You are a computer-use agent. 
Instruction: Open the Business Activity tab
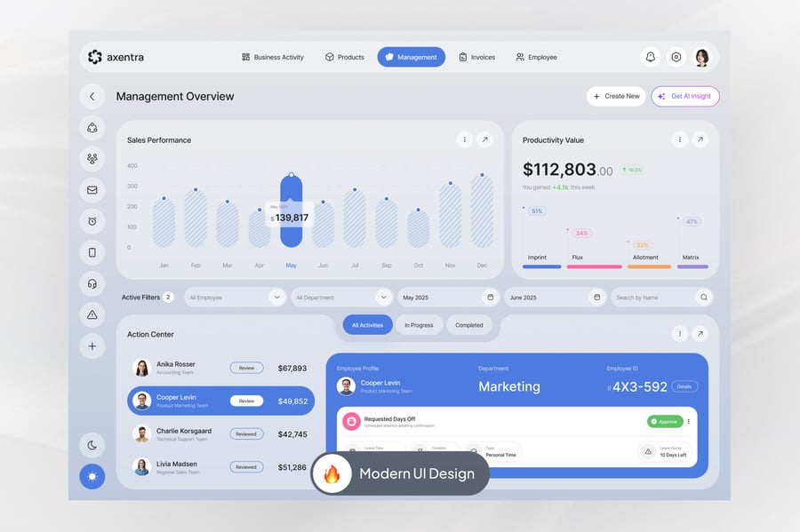pyautogui.click(x=272, y=57)
